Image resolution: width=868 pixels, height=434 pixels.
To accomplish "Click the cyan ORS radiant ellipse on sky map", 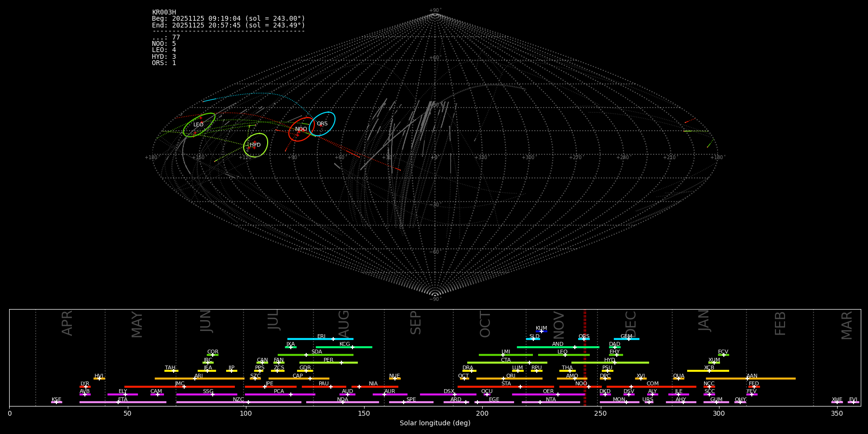I will (322, 124).
